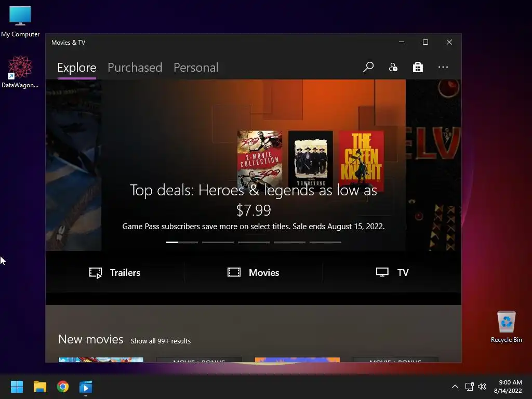532x399 pixels.
Task: Click Movies & TV taskbar icon
Action: pyautogui.click(x=86, y=387)
